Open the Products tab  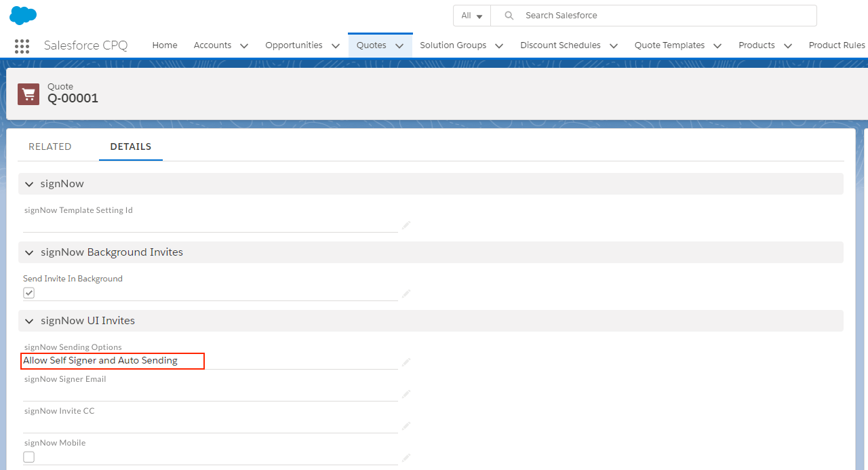[x=757, y=45]
